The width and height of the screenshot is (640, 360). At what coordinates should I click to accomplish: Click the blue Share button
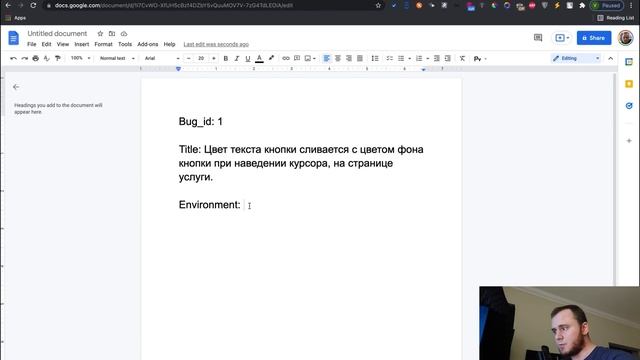coord(594,38)
